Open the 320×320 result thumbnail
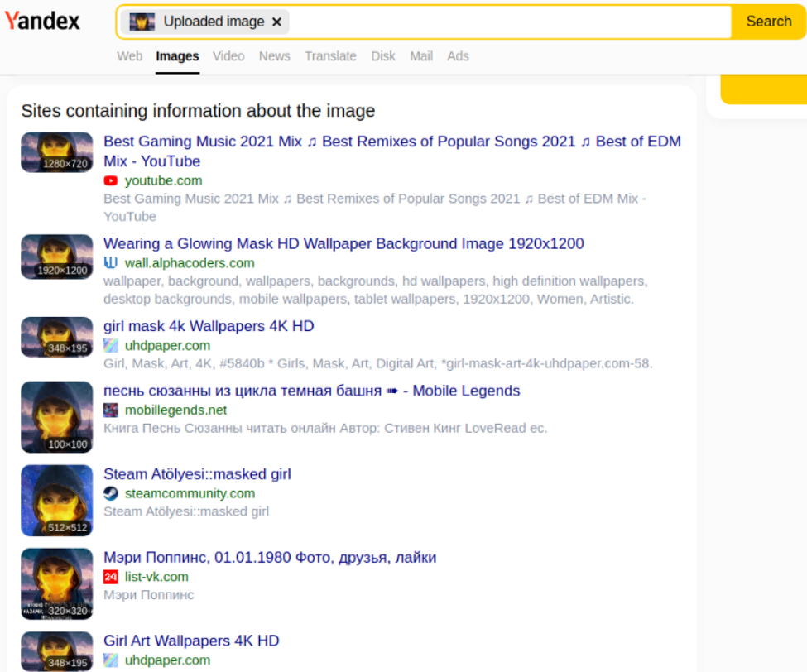Screen dimensions: 807x672 click(x=56, y=584)
